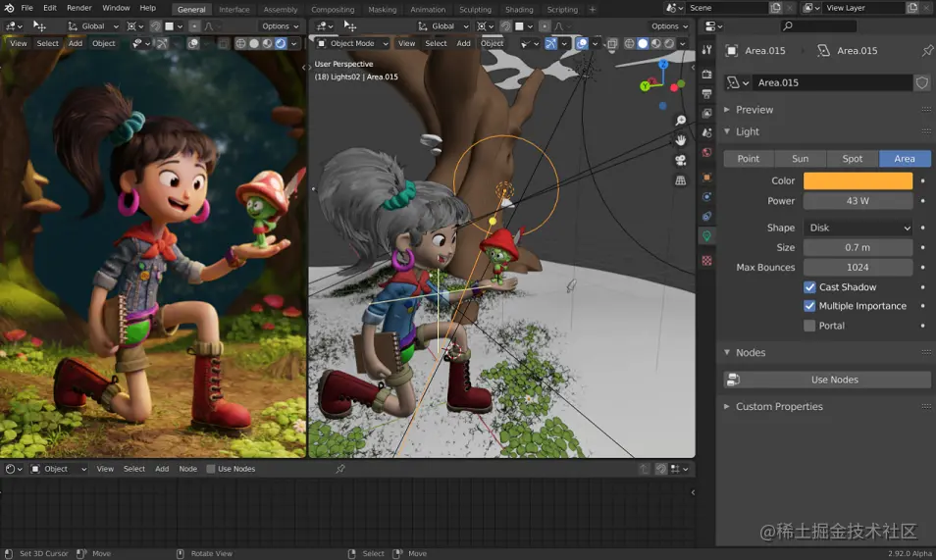Enable the Portal checkbox
The height and width of the screenshot is (560, 936).
pyautogui.click(x=809, y=326)
